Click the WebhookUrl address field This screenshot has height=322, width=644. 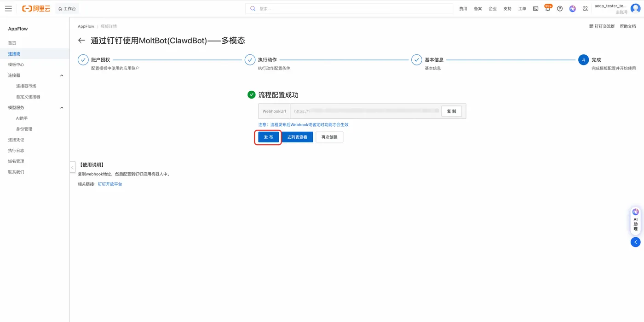pos(365,111)
